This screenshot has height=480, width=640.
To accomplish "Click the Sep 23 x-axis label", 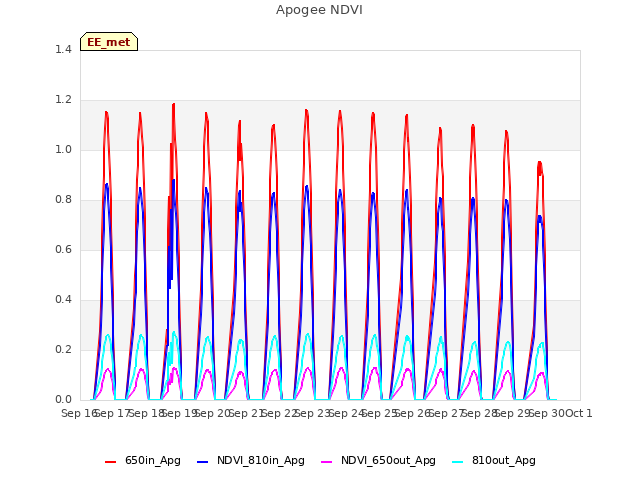I will click(313, 413).
